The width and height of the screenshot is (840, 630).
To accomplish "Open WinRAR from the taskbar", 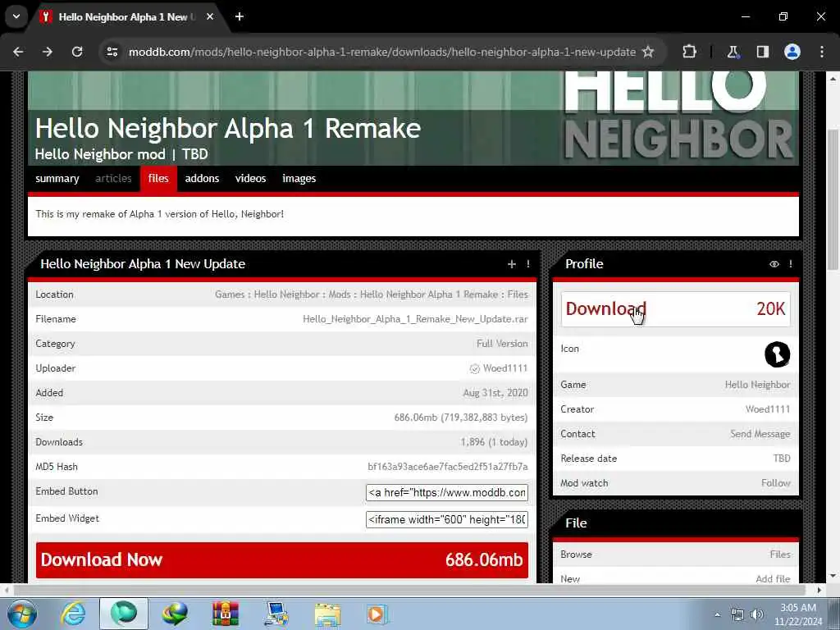I will (x=226, y=614).
